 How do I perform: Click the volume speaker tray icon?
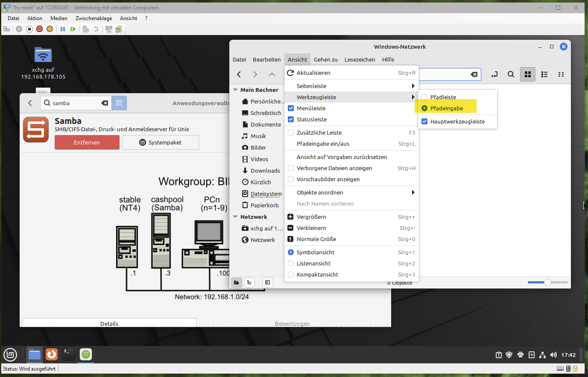point(553,355)
